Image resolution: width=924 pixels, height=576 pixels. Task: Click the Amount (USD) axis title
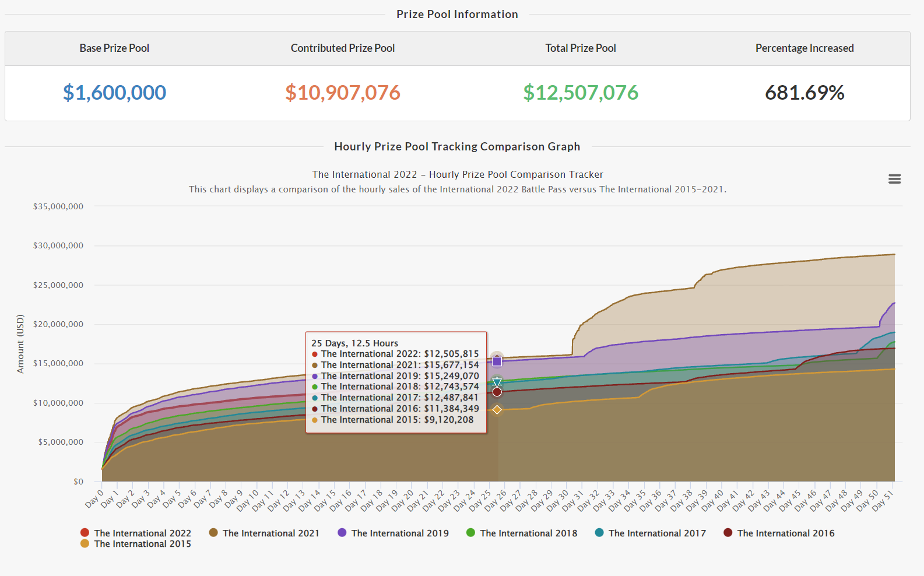pyautogui.click(x=20, y=344)
